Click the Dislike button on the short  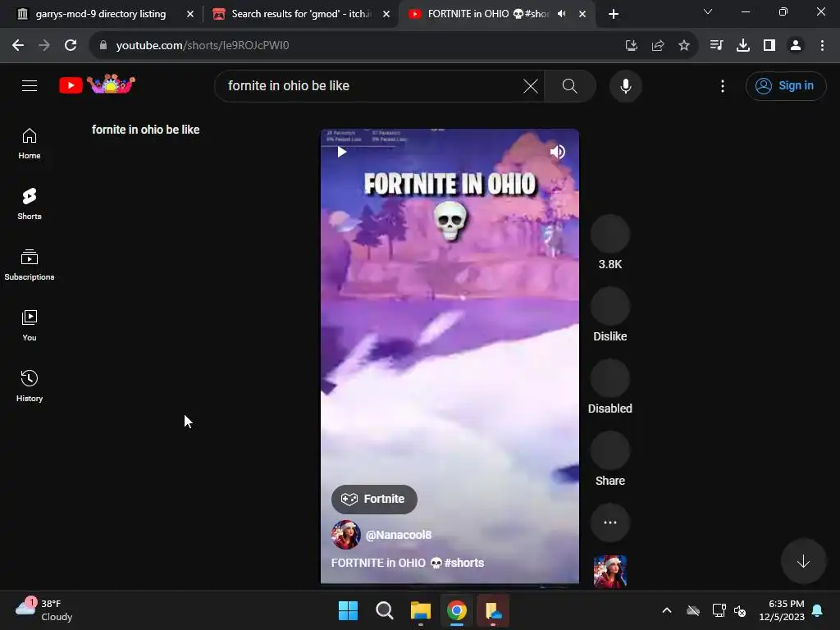click(x=609, y=307)
